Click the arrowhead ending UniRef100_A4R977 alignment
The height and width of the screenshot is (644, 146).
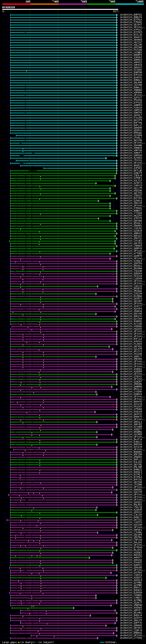[x=90, y=557]
